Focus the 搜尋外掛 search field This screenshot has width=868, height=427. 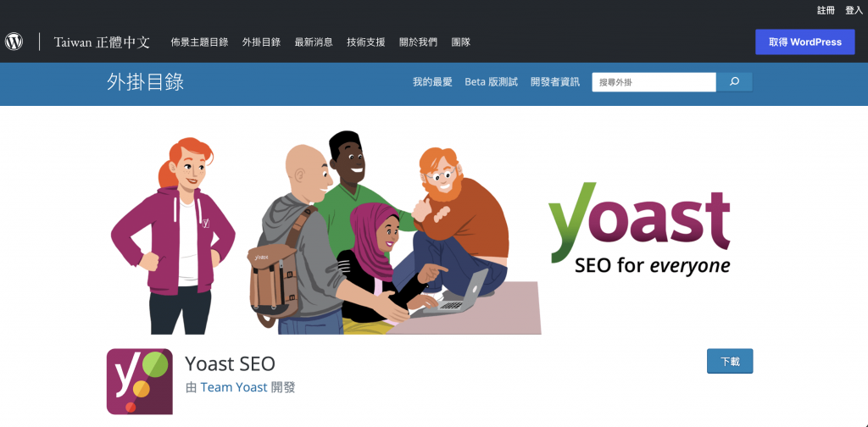654,82
